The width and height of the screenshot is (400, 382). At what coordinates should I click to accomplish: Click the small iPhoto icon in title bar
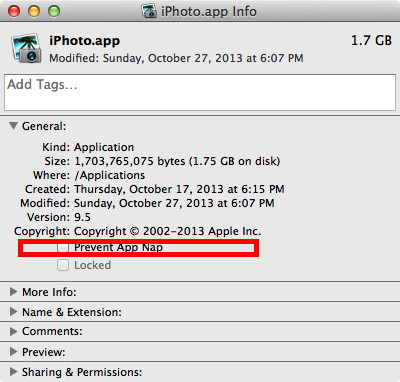pyautogui.click(x=149, y=11)
